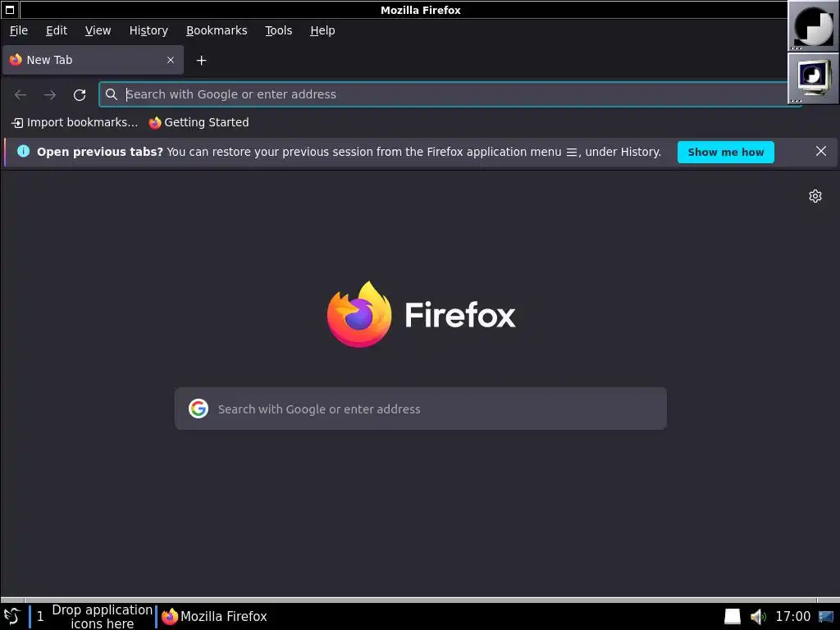Open the Edit menu
Viewport: 840px width, 630px height.
(57, 30)
